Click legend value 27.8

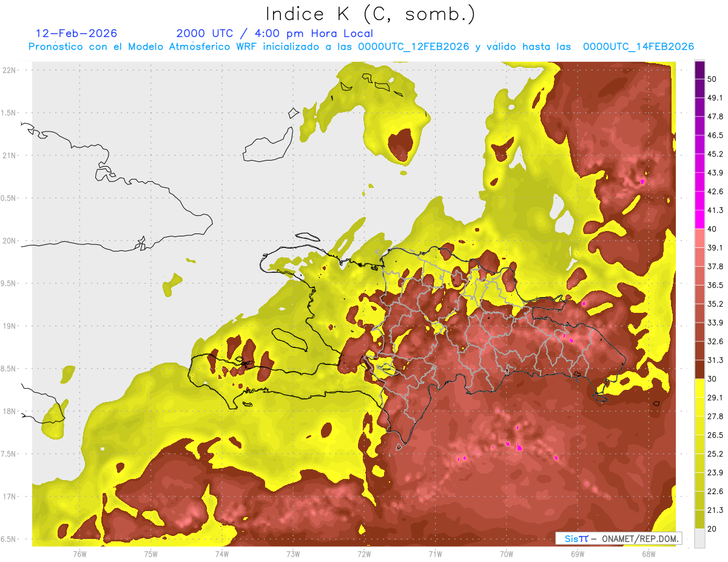(x=715, y=416)
